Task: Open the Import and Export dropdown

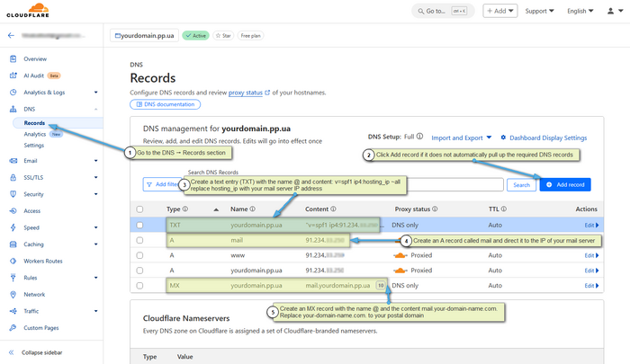Action: (x=461, y=138)
